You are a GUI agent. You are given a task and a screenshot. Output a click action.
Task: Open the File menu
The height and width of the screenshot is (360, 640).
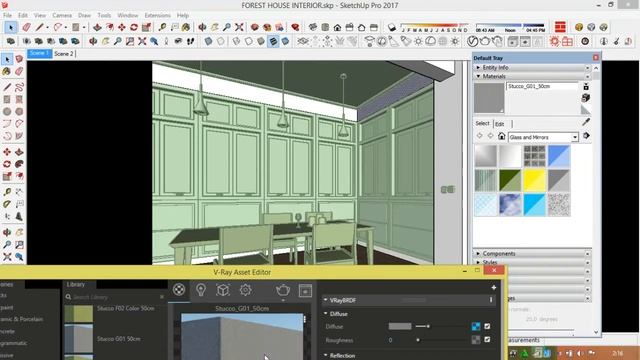click(x=7, y=15)
